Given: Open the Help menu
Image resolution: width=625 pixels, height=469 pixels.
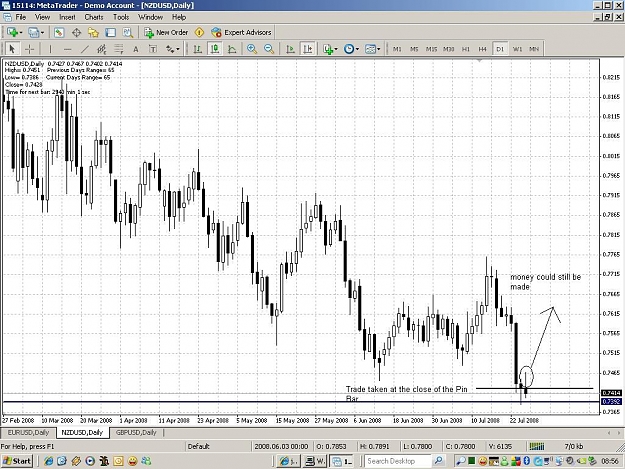Looking at the screenshot, I should tap(179, 17).
